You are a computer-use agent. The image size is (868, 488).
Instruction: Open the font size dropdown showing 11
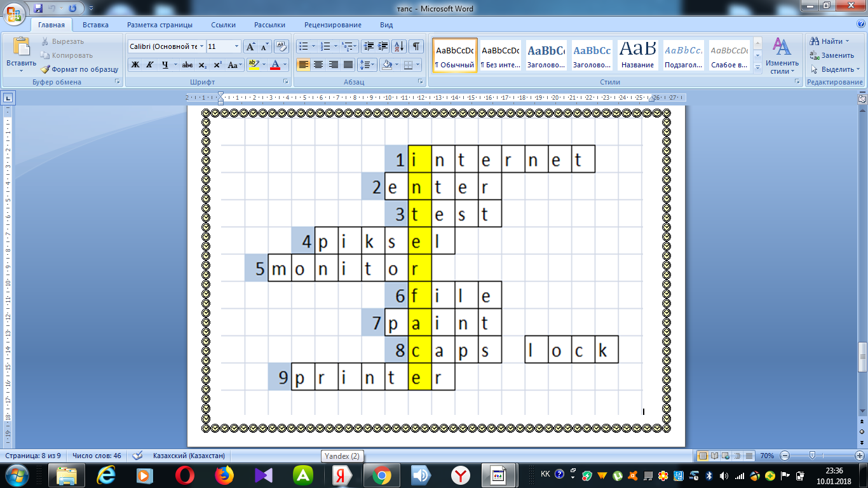(237, 46)
